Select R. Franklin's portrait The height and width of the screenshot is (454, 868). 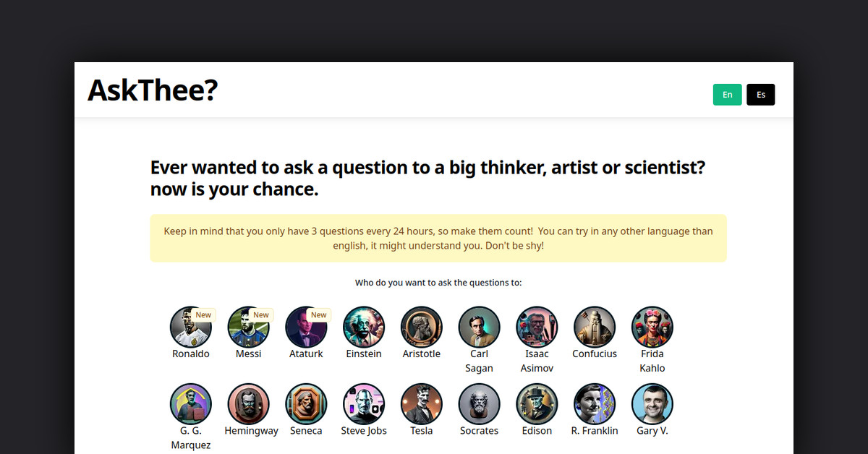(594, 403)
